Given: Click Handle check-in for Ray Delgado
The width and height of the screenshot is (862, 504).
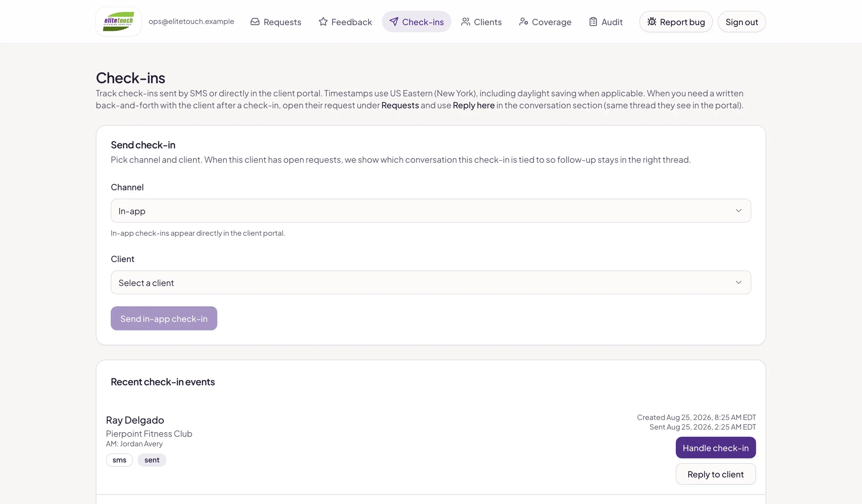Looking at the screenshot, I should coord(715,448).
